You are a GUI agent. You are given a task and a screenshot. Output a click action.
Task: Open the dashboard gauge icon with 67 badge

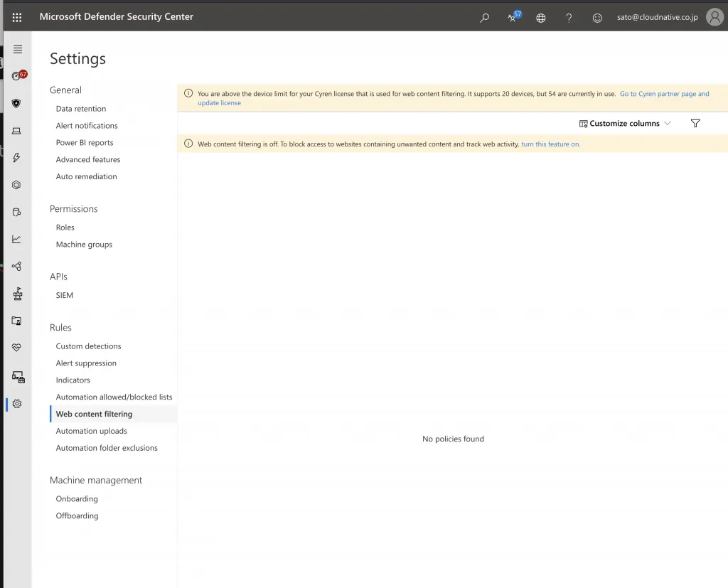click(18, 75)
